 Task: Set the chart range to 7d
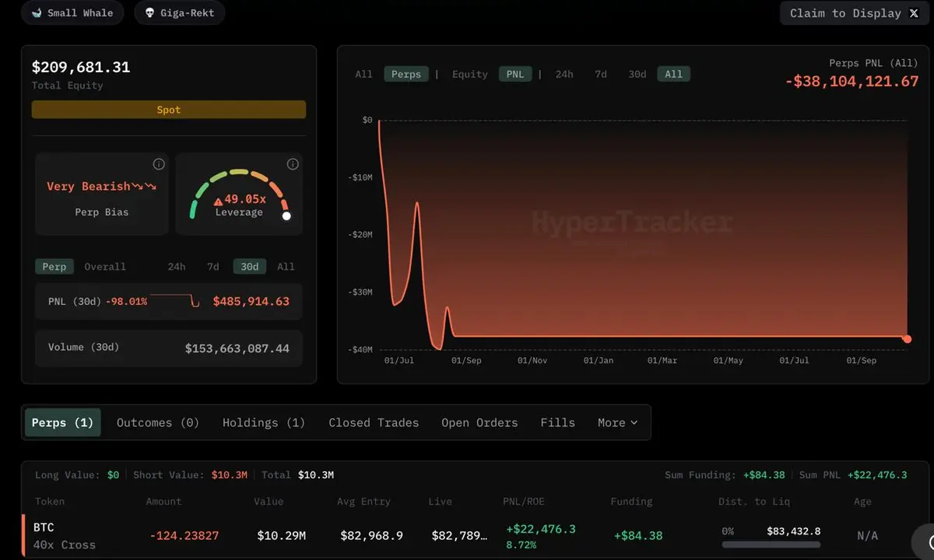click(601, 75)
